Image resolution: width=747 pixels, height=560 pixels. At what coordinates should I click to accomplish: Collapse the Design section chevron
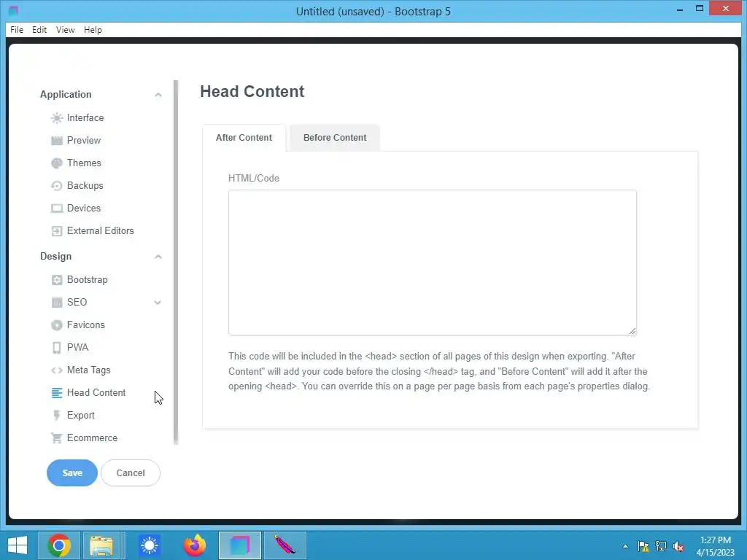(x=158, y=257)
